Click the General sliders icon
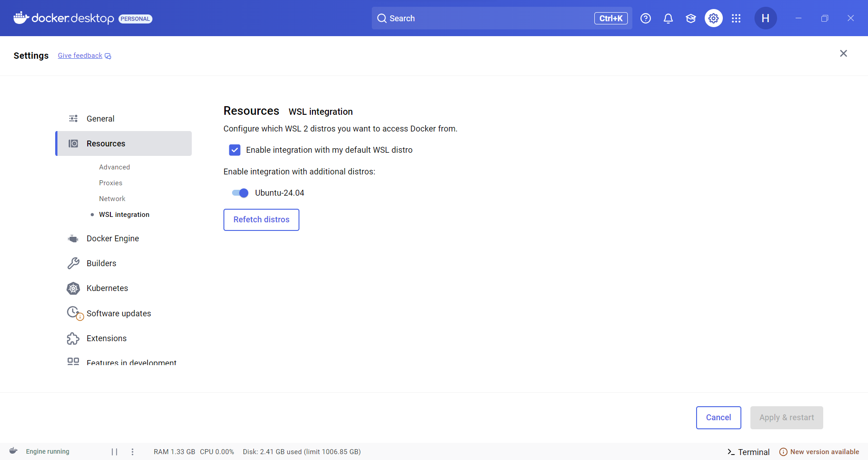The height and width of the screenshot is (460, 868). click(73, 118)
